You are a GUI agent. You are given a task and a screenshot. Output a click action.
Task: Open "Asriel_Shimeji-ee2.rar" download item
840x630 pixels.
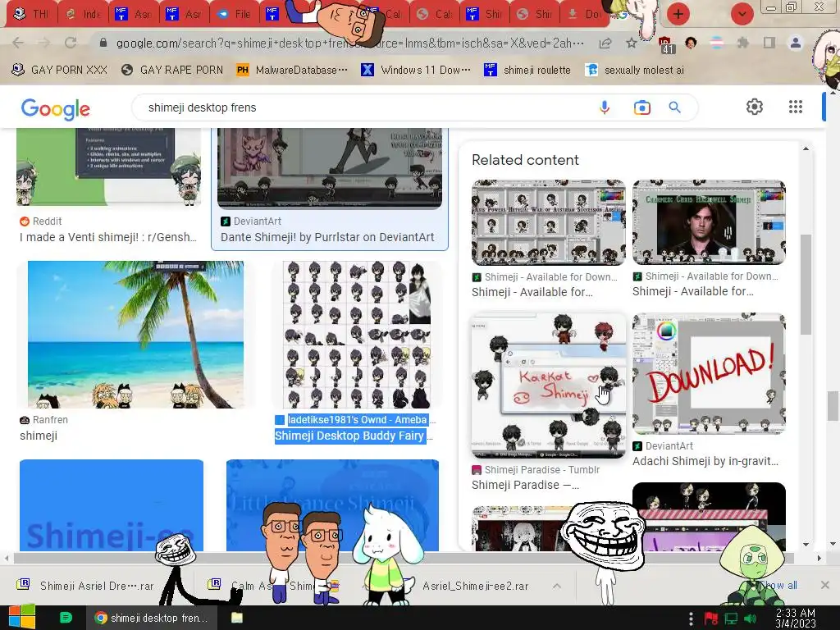pos(475,586)
